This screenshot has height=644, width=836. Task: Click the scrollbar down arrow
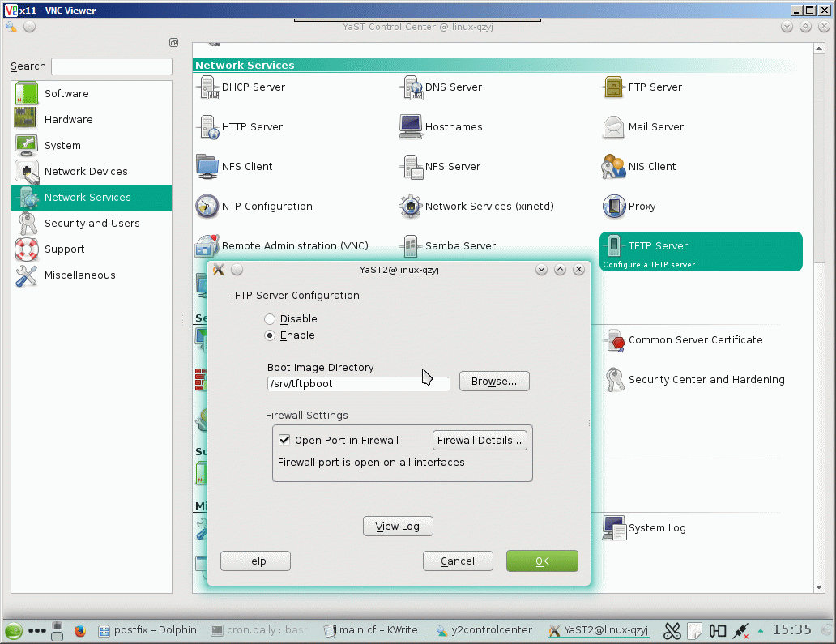point(819,587)
